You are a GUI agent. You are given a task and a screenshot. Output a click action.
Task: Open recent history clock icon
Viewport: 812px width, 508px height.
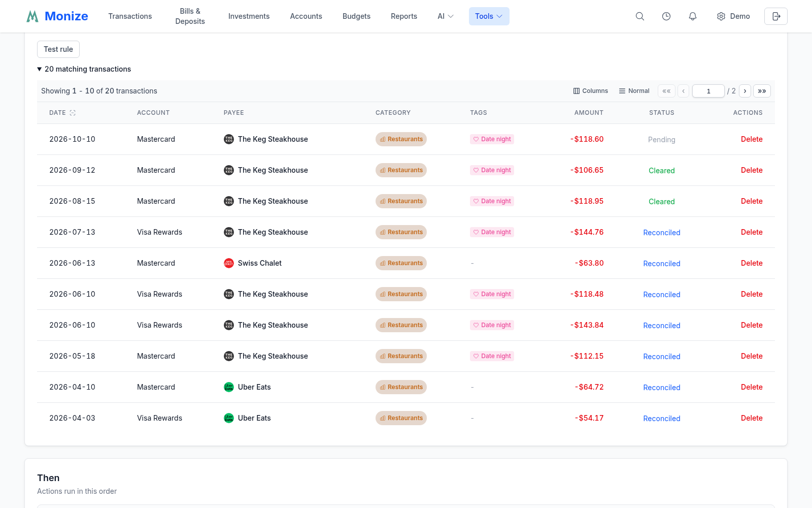click(x=666, y=16)
